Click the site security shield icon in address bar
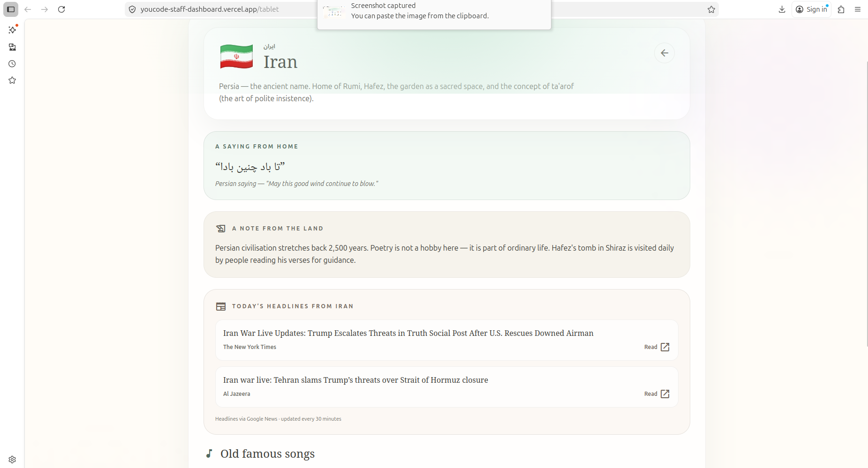The height and width of the screenshot is (468, 868). [132, 9]
